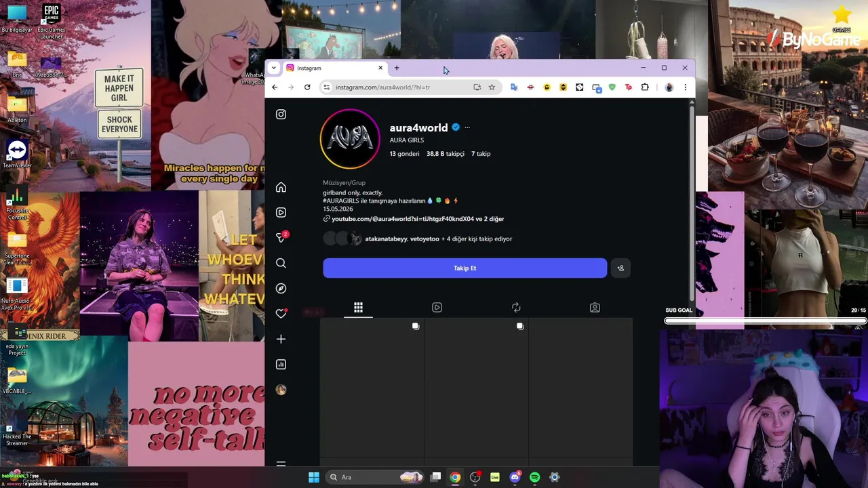Open OBS Studio from taskbar
The image size is (868, 488).
[x=475, y=477]
